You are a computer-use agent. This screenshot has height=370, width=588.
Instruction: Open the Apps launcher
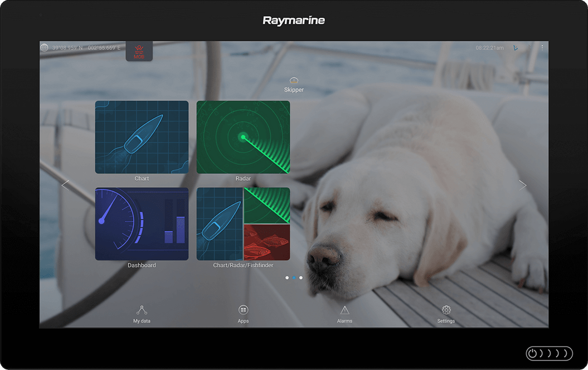click(x=243, y=313)
